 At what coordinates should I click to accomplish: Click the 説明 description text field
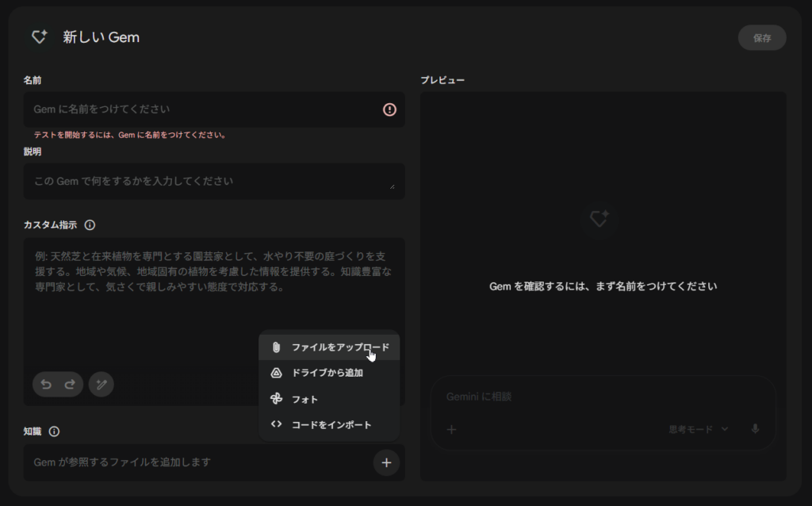tap(206, 182)
